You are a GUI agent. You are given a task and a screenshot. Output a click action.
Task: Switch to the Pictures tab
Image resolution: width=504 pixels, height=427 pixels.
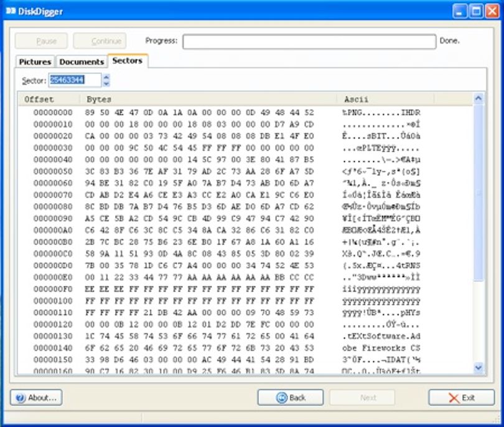pos(35,62)
